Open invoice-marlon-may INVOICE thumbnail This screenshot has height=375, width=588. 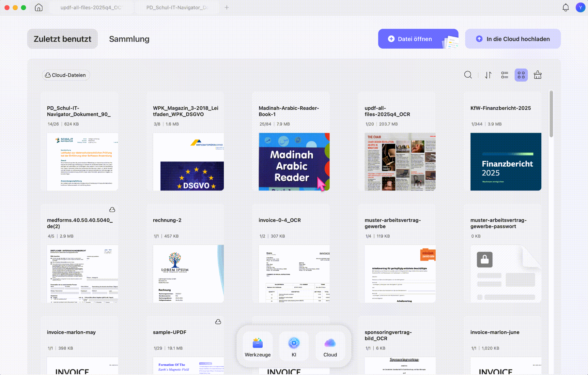pos(82,366)
